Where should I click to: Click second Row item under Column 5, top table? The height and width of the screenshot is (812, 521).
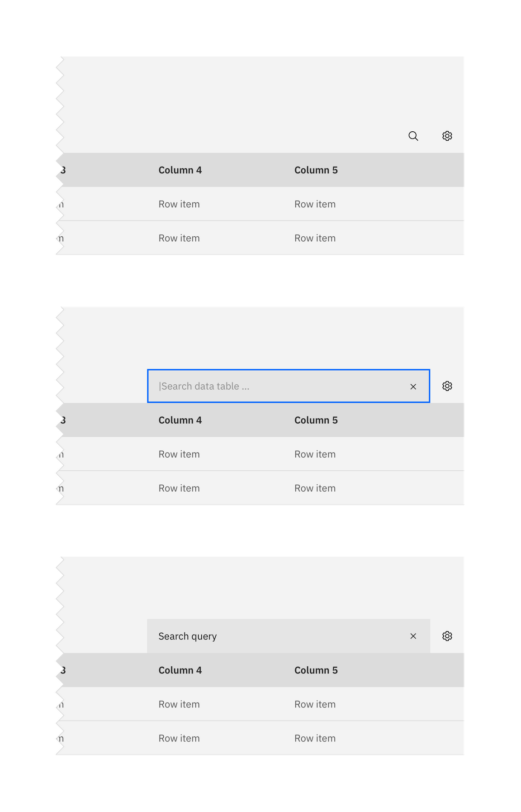click(x=315, y=238)
